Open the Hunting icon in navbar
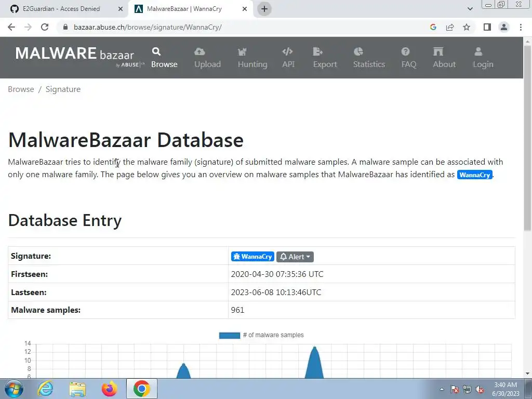 tap(242, 51)
